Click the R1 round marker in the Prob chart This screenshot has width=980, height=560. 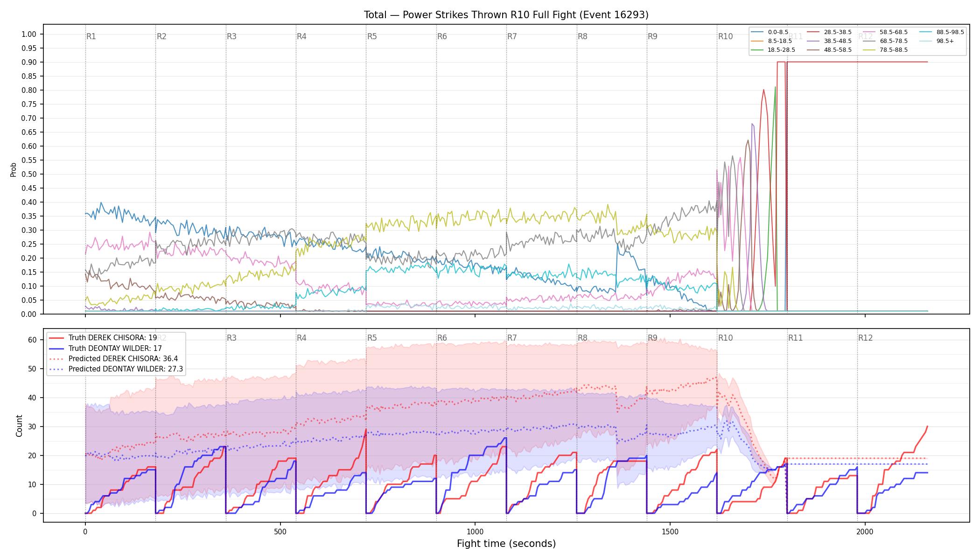(x=91, y=36)
